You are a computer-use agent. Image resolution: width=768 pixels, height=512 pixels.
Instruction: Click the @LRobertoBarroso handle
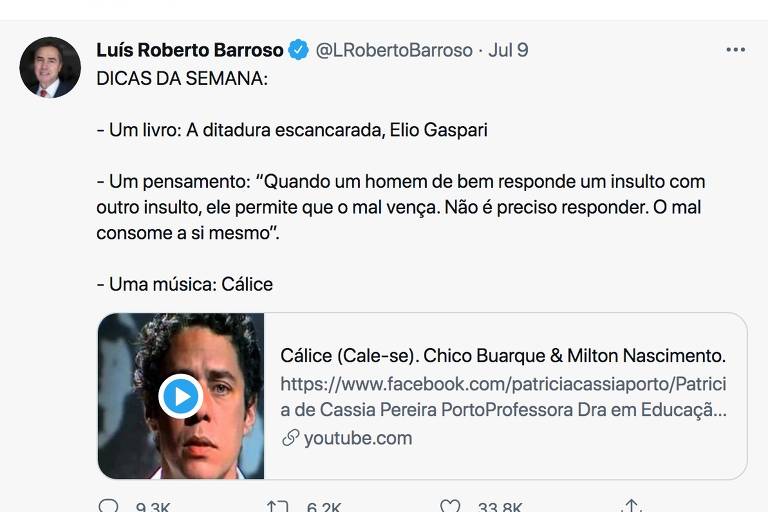(394, 50)
